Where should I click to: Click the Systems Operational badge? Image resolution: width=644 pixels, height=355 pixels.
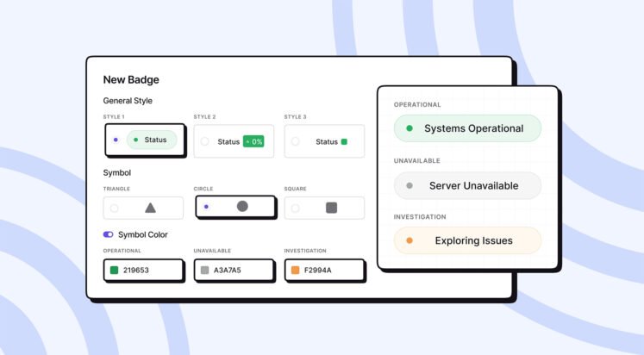[x=467, y=128]
